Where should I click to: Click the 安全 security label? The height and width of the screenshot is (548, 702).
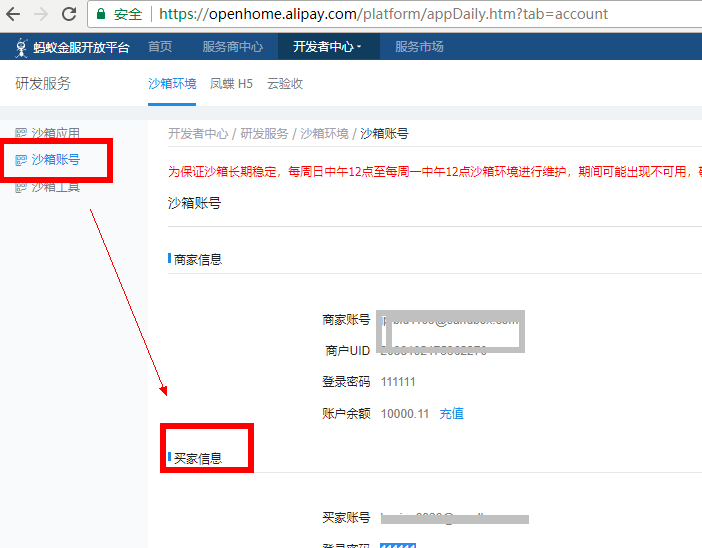[128, 14]
